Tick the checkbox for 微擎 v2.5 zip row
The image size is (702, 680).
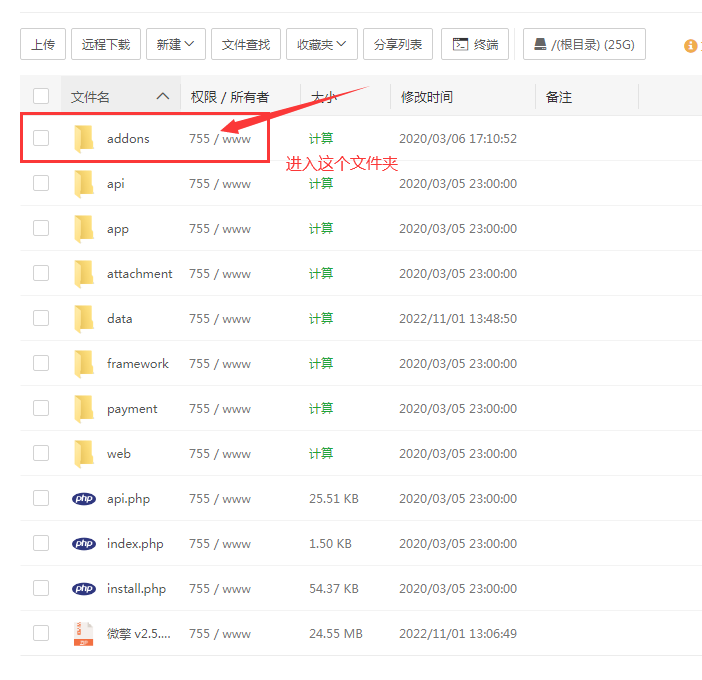coord(41,633)
